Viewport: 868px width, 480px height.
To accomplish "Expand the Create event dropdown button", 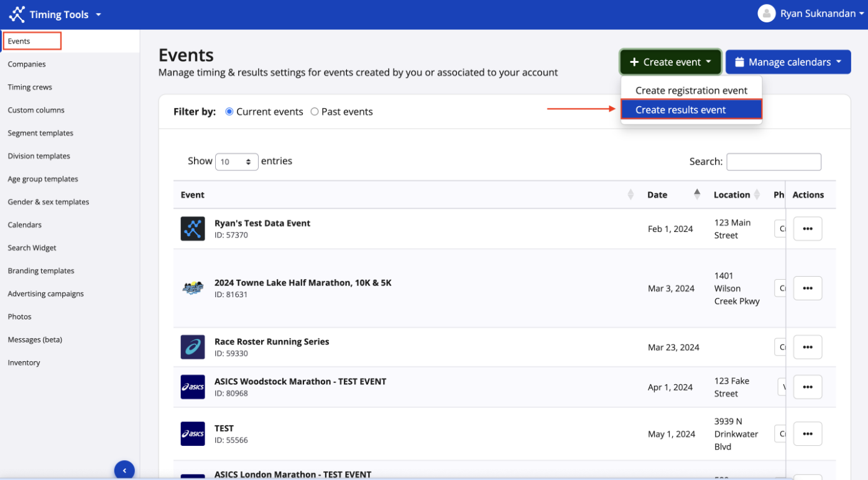I will coord(670,62).
